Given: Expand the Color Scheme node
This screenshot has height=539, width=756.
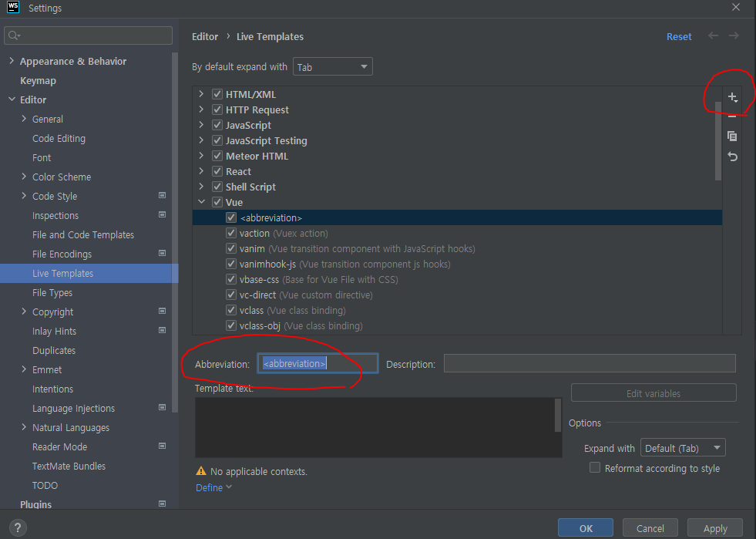Looking at the screenshot, I should click(24, 177).
